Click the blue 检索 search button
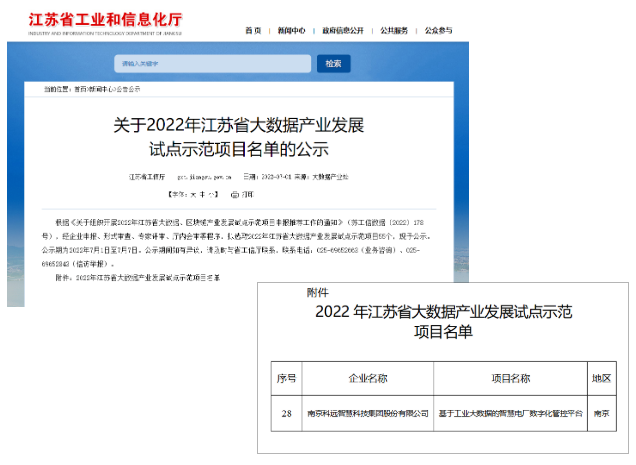Image resolution: width=636 pixels, height=465 pixels. [x=333, y=64]
